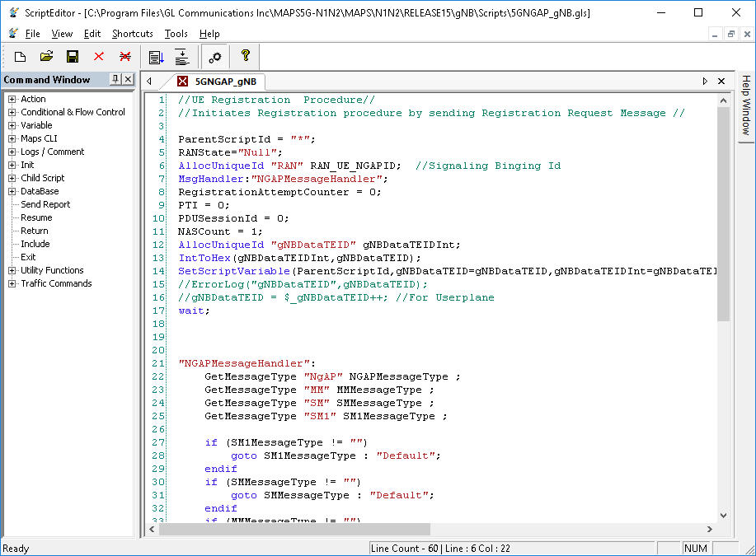Click the document with blue arrow icon
The height and width of the screenshot is (556, 756).
(156, 57)
